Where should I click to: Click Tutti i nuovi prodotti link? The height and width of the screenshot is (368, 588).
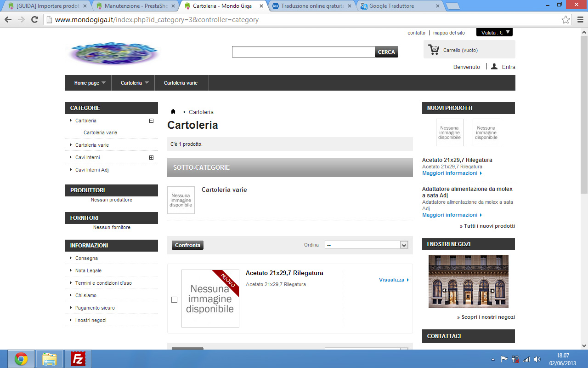(x=487, y=226)
